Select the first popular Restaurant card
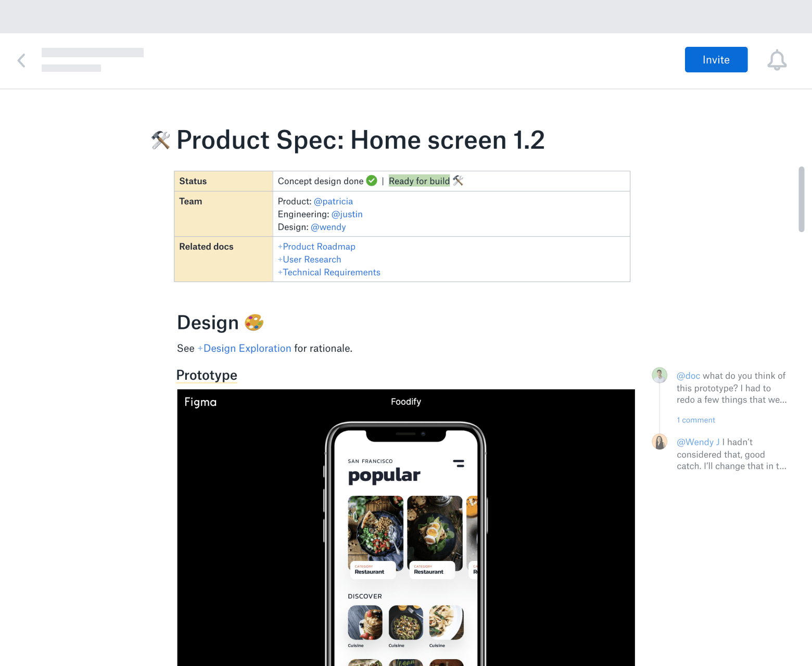The image size is (812, 666). coord(375,537)
